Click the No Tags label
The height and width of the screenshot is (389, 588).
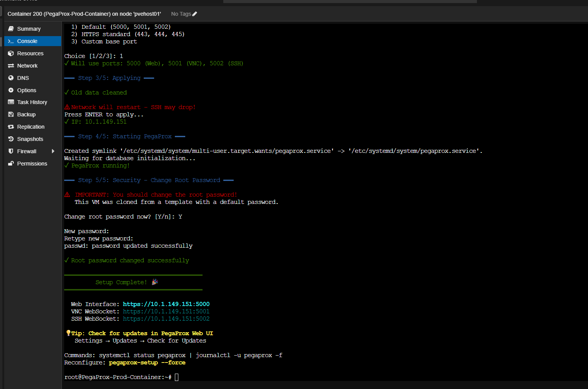click(181, 14)
